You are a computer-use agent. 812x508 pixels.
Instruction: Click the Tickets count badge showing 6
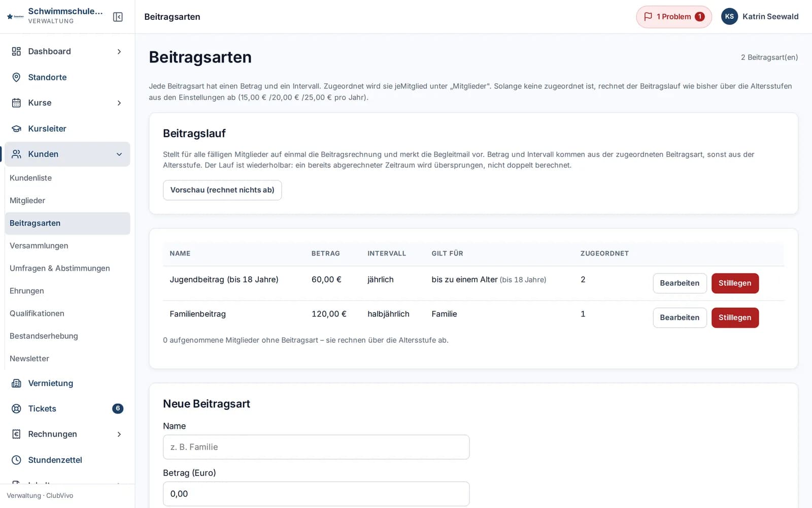118,408
